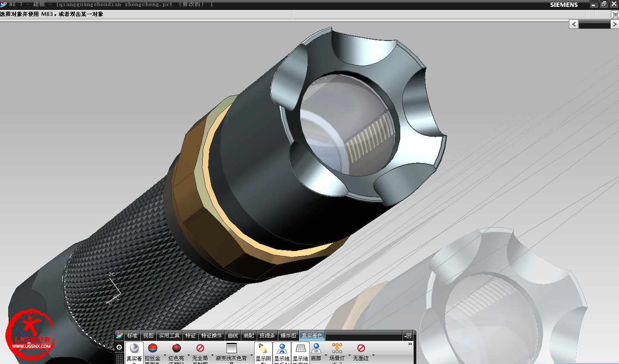Click the left arrow of the horizontal scrollbar

[574, 25]
